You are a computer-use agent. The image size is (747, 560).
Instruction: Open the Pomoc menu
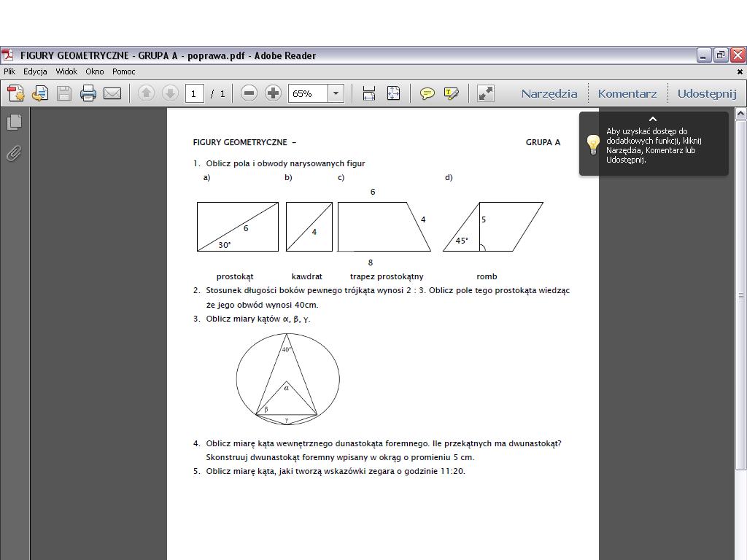point(124,71)
